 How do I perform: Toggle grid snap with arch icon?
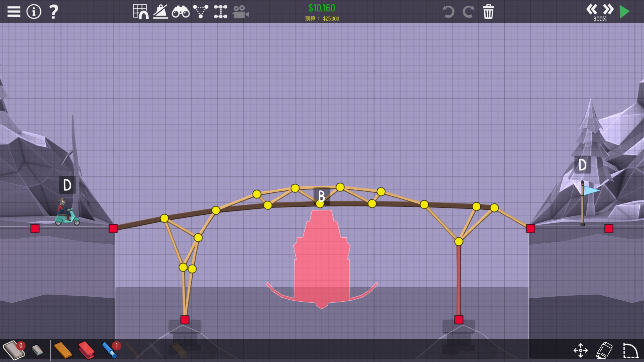[x=141, y=12]
